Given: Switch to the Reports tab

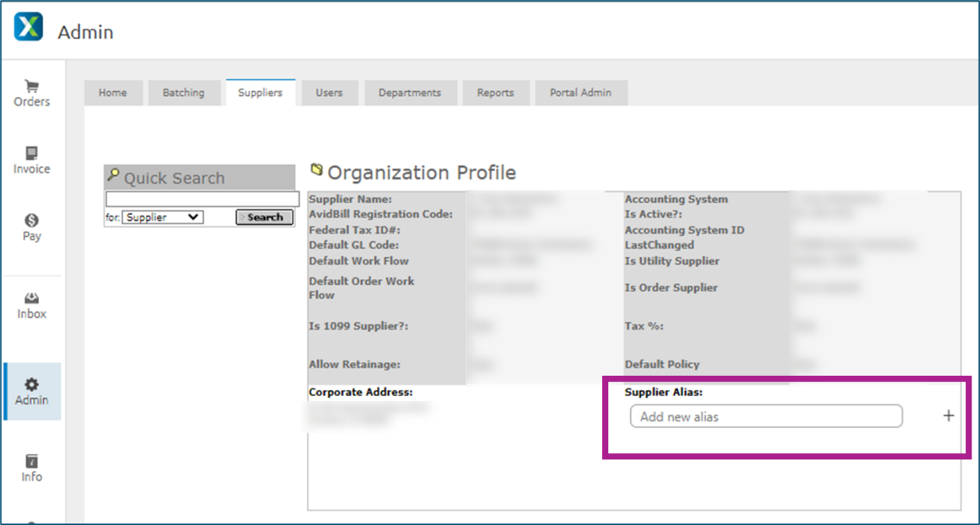Looking at the screenshot, I should click(496, 92).
